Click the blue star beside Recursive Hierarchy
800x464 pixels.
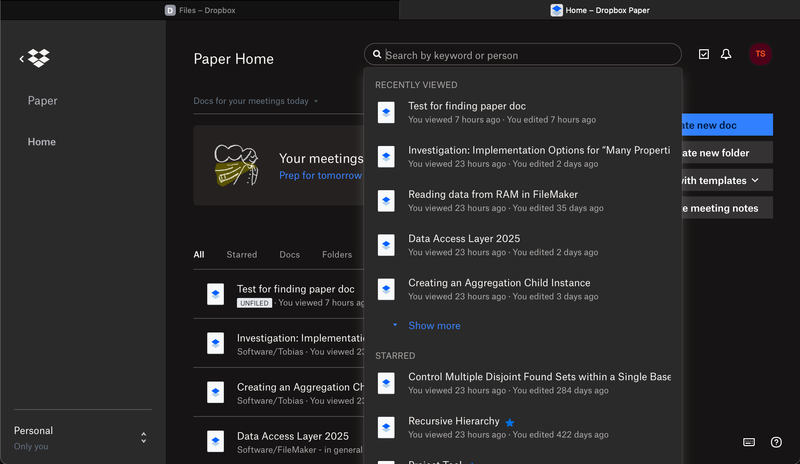(x=509, y=423)
